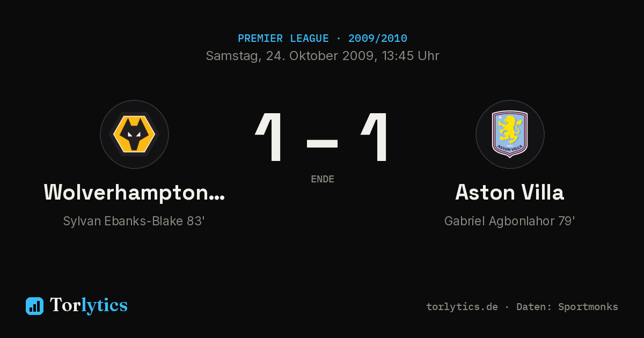Click the Aston Villa lion crest
The height and width of the screenshot is (338, 644).
510,134
